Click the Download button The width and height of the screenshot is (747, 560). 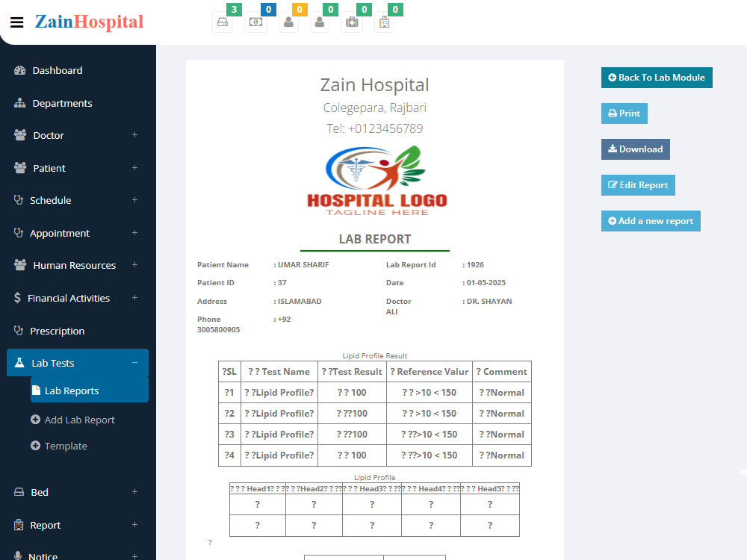tap(636, 149)
